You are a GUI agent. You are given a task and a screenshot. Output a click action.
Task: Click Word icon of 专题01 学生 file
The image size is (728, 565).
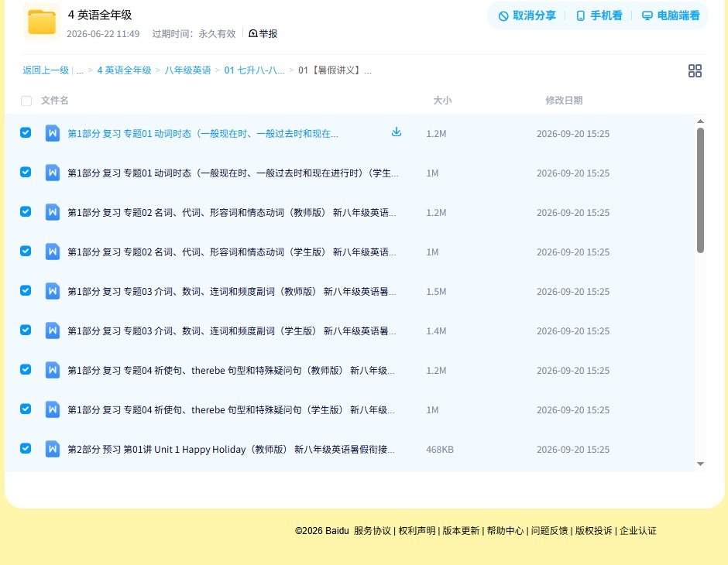[53, 173]
